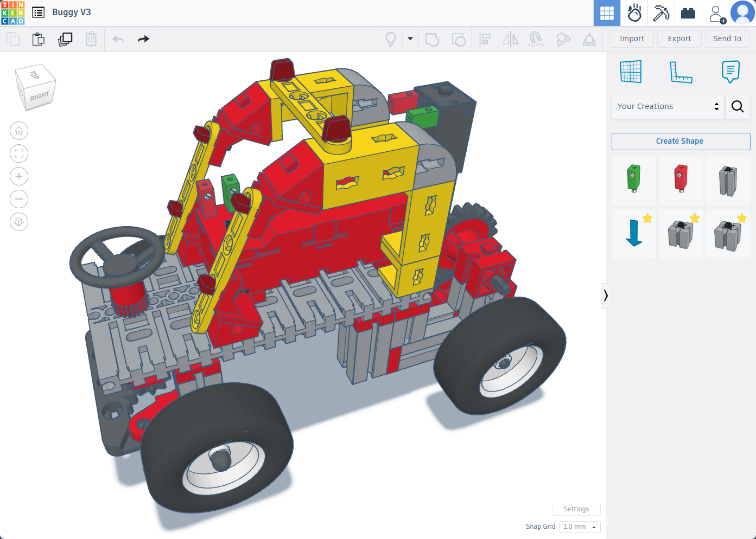756x539 pixels.
Task: Open the Export menu
Action: tap(679, 39)
